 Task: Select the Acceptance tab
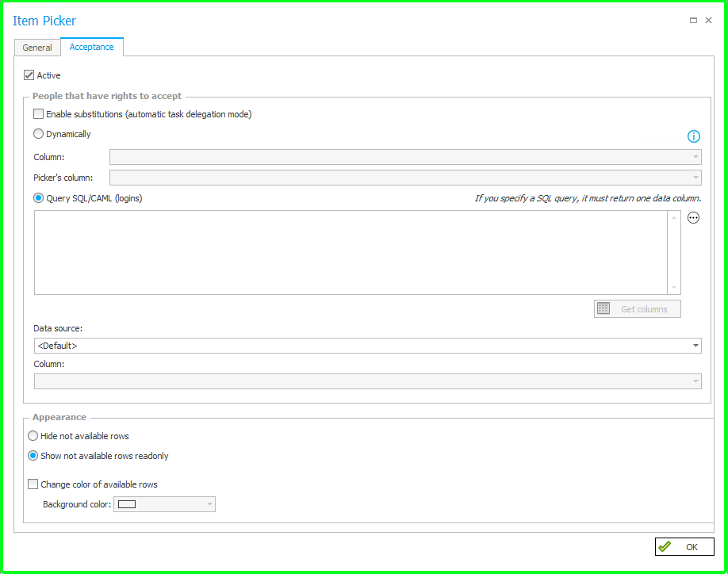click(91, 47)
